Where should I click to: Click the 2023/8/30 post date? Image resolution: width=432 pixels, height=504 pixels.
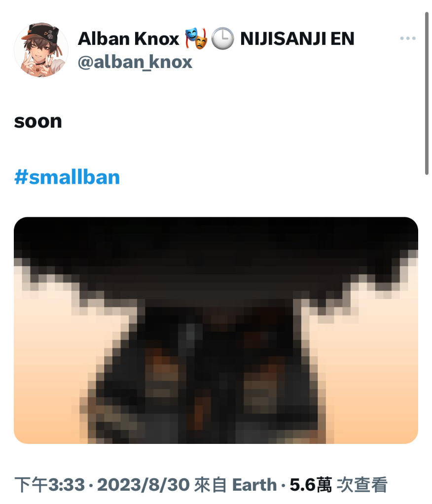point(143,485)
